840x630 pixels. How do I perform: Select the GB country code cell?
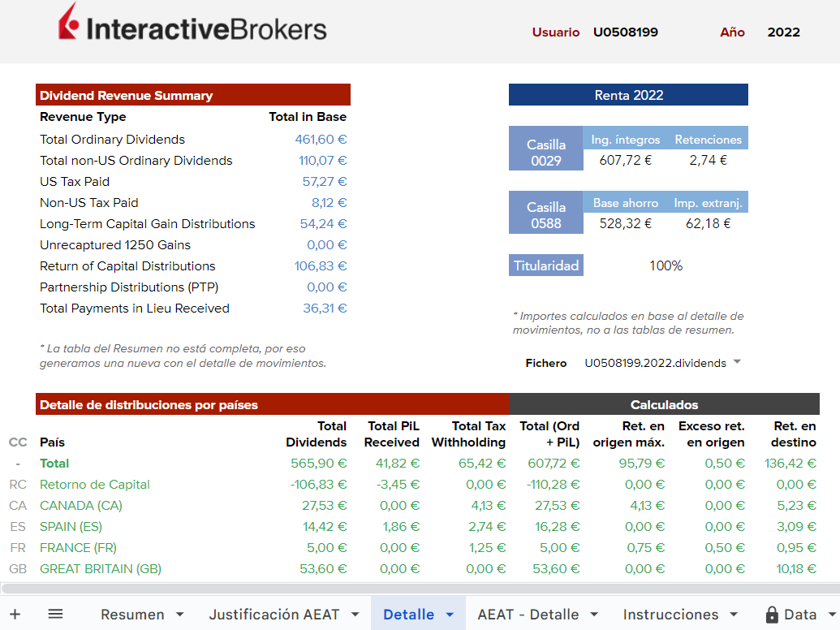(x=18, y=569)
